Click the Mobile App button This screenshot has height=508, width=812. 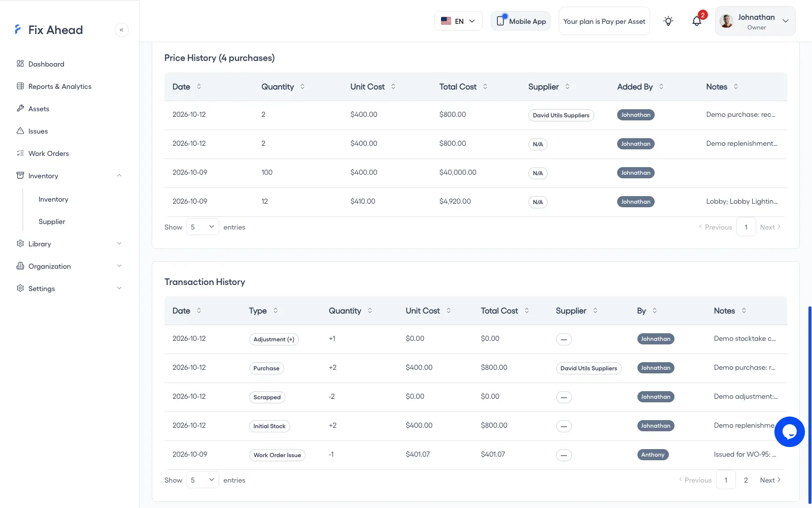(x=521, y=21)
